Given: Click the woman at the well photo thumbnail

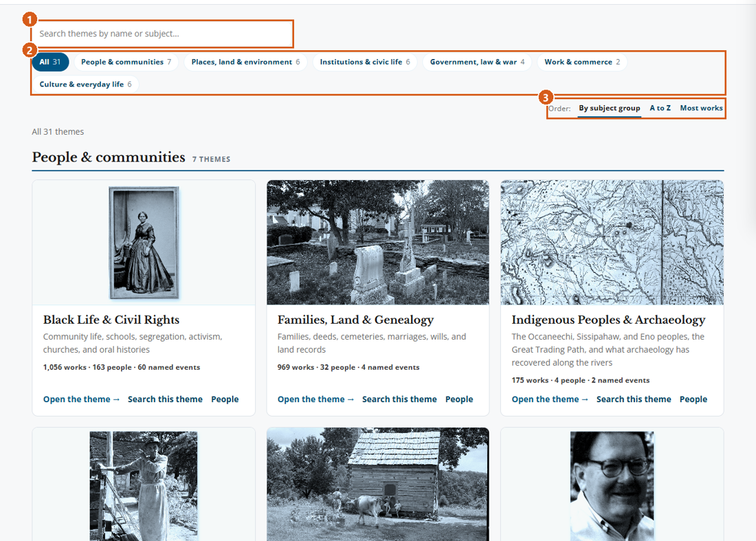Looking at the screenshot, I should tap(144, 486).
